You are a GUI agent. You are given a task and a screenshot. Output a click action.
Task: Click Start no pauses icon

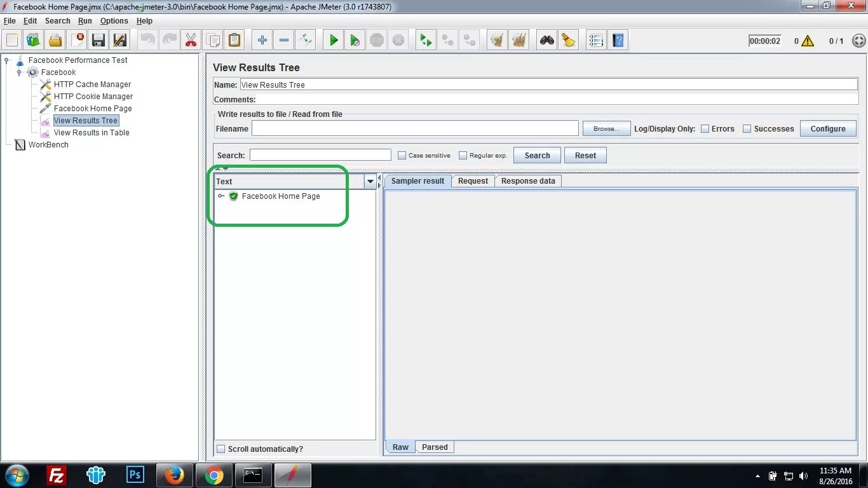(x=355, y=40)
